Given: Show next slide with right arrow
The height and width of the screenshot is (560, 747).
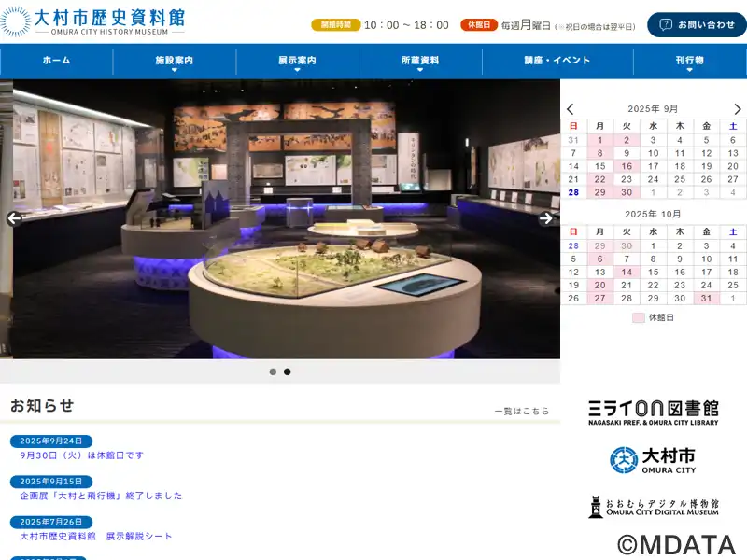Looking at the screenshot, I should coord(546,218).
